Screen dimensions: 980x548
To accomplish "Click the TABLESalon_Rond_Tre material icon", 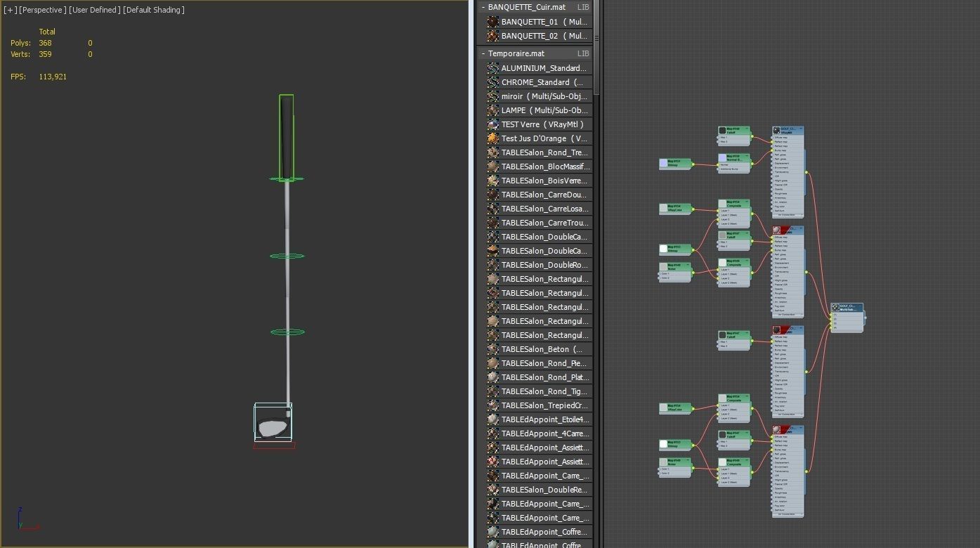I will tap(493, 152).
